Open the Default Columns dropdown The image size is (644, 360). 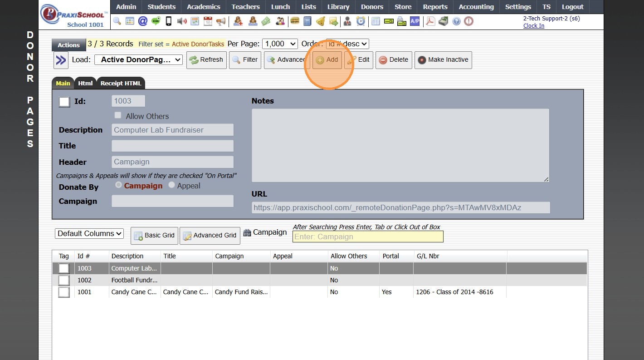[89, 233]
